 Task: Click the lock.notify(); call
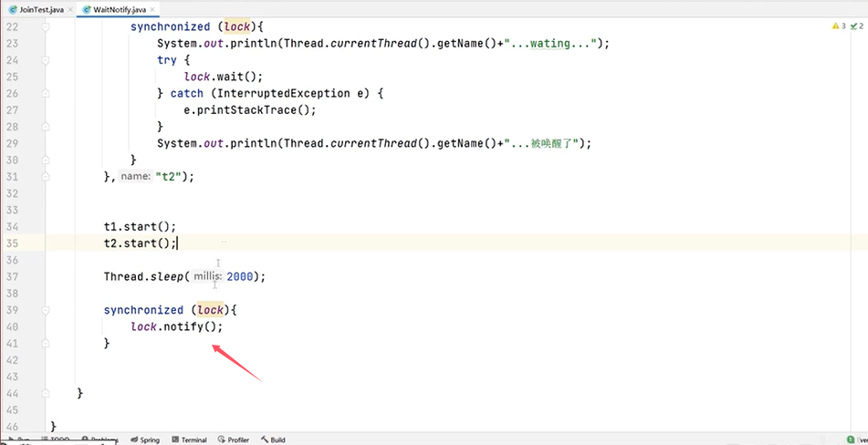tap(176, 326)
